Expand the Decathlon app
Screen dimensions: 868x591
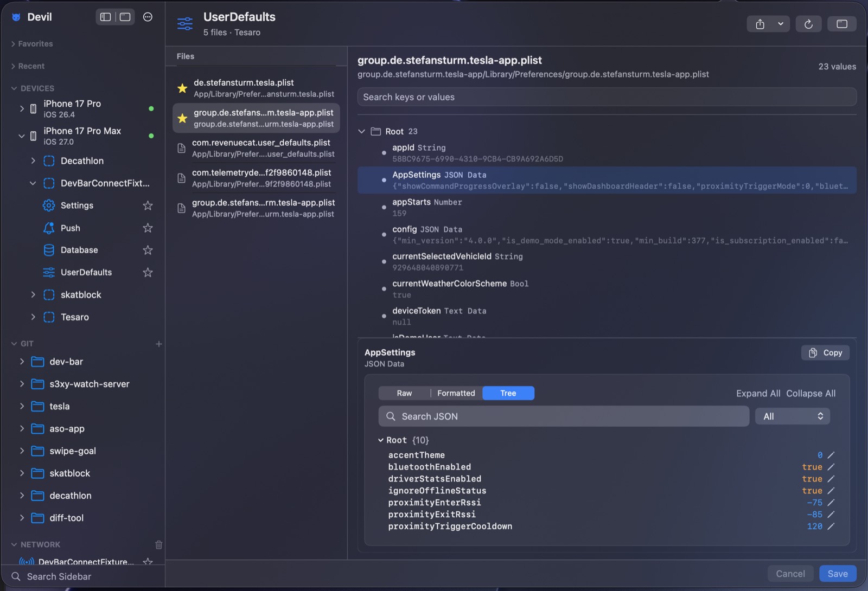[x=33, y=161]
